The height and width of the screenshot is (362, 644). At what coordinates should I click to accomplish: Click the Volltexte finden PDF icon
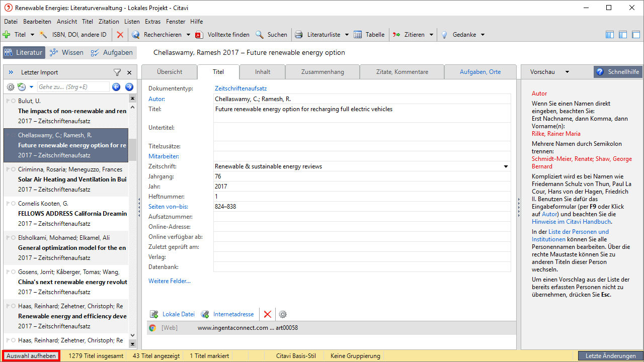pyautogui.click(x=199, y=35)
